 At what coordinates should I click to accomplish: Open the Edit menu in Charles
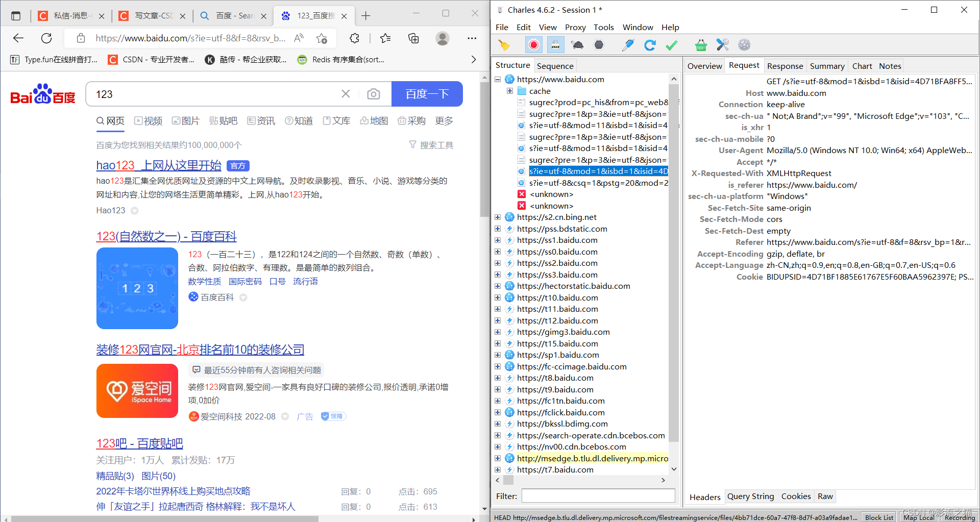[523, 28]
